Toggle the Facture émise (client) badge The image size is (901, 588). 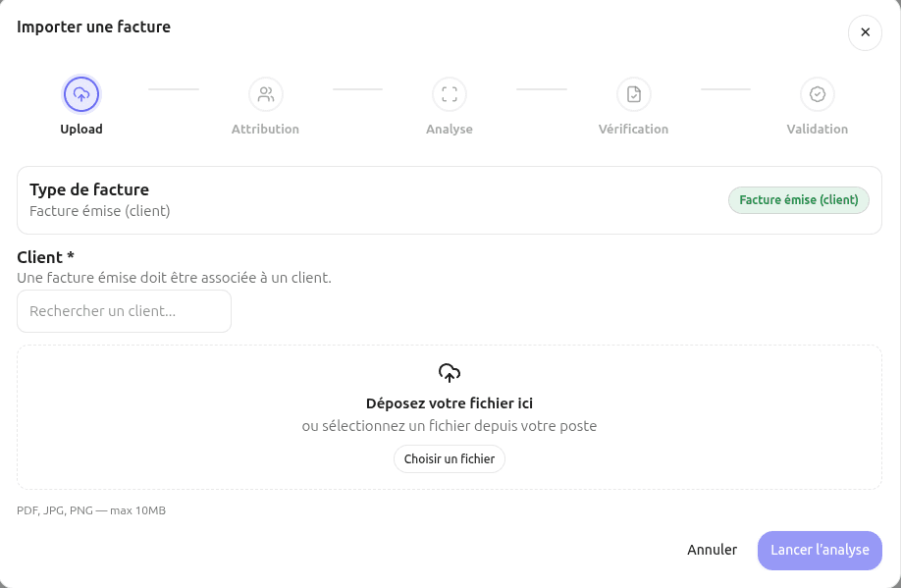click(x=798, y=199)
